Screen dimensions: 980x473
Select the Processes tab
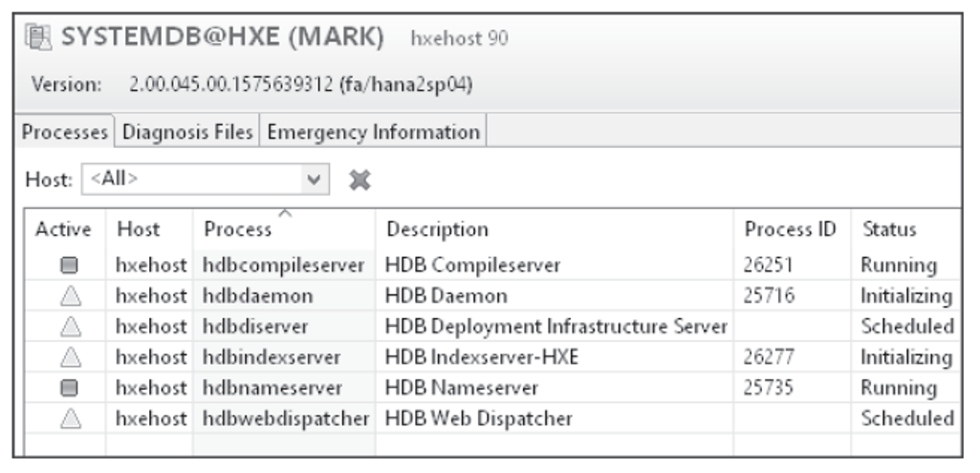(x=64, y=132)
